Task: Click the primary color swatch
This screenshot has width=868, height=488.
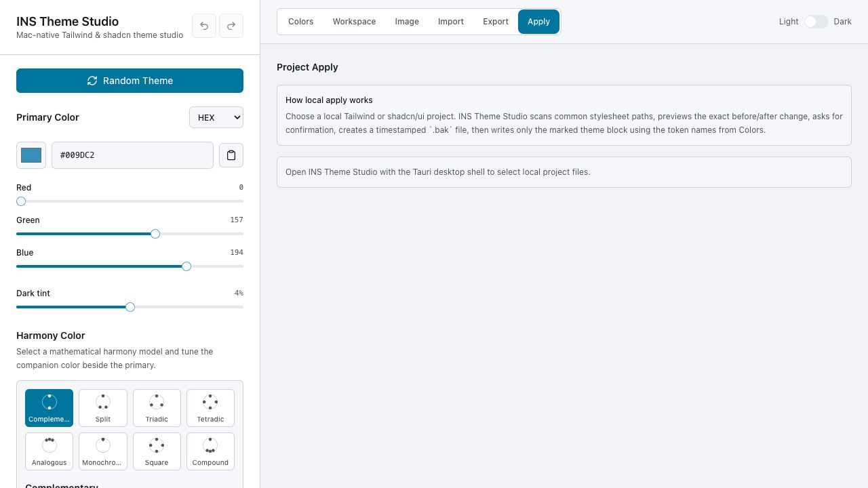Action: (31, 155)
